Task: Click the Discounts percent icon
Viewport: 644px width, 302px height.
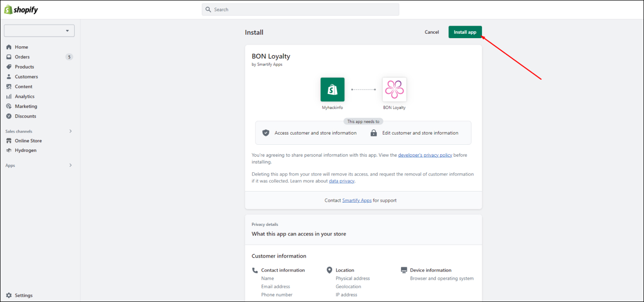Action: (x=9, y=116)
